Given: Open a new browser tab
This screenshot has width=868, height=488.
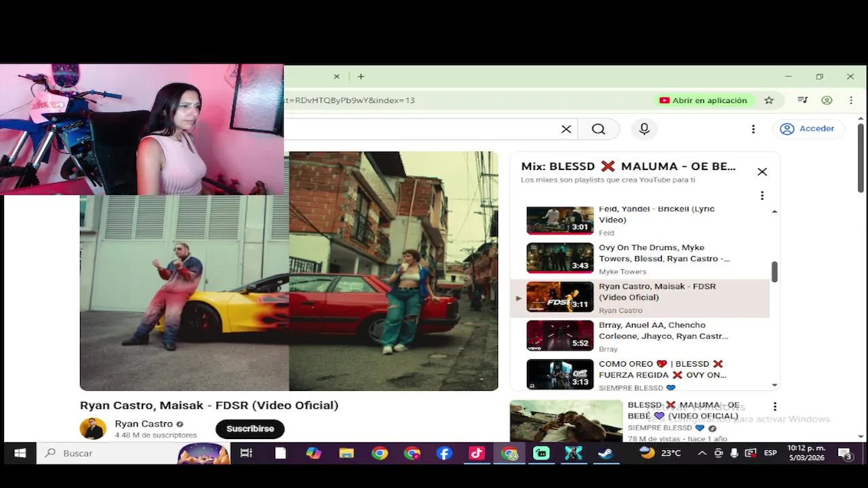Looking at the screenshot, I should point(361,77).
